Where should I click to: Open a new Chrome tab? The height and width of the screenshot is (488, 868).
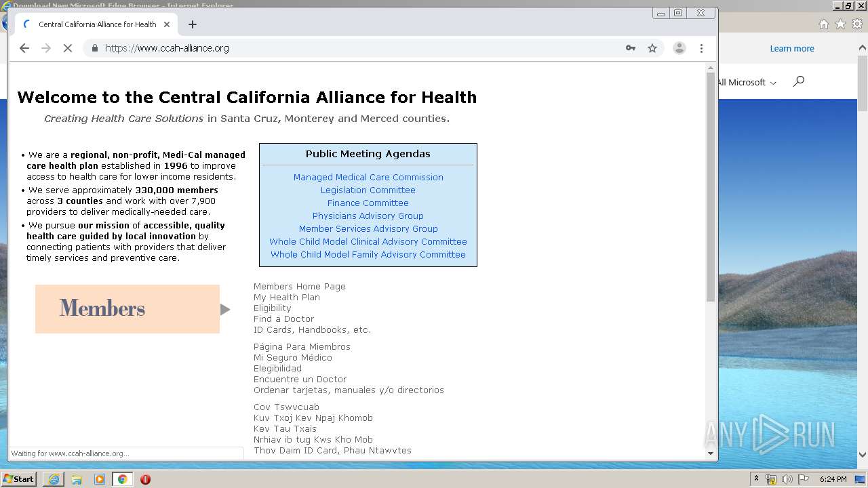click(193, 24)
